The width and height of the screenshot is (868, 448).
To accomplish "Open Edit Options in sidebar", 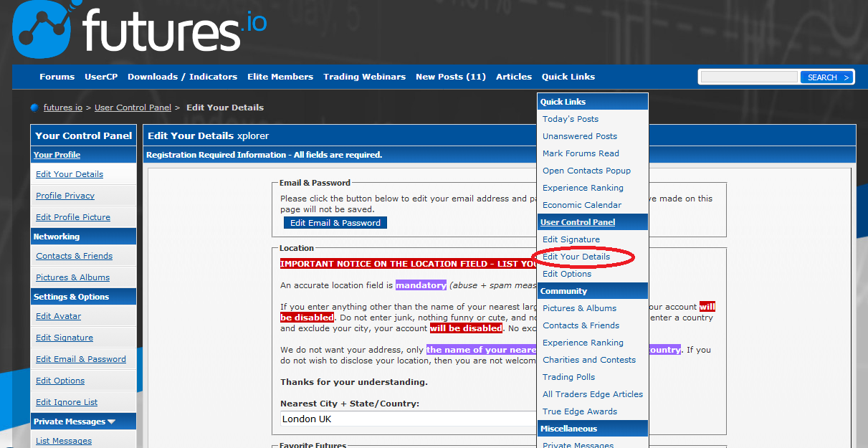I will pos(60,381).
